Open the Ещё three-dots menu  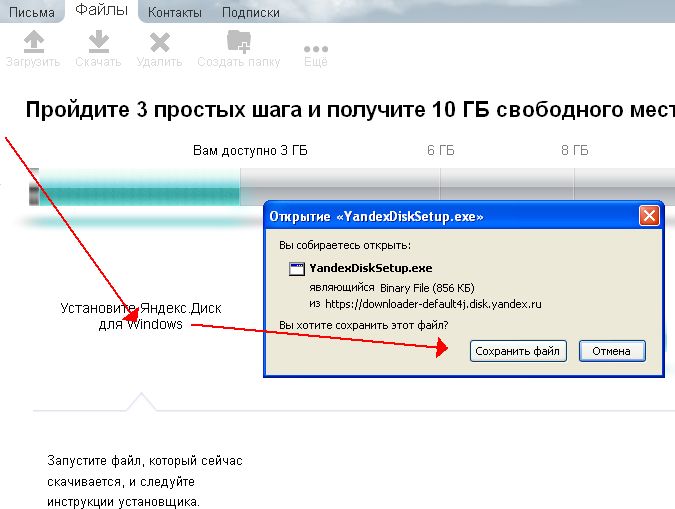pos(316,49)
